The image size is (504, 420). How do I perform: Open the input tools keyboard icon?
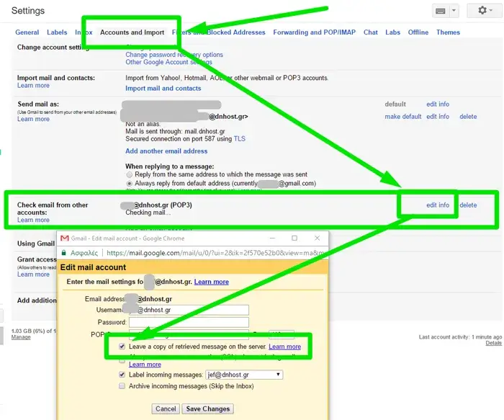point(441,11)
